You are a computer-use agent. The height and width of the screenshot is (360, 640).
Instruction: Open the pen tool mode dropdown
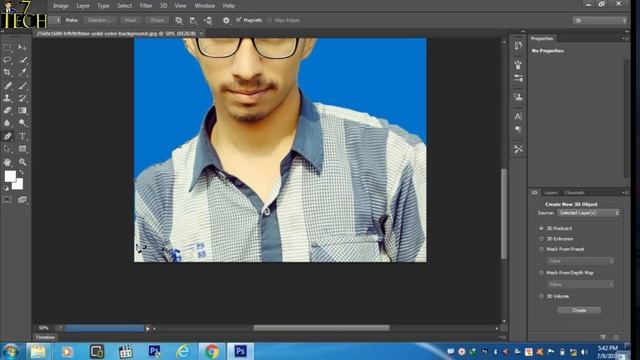coord(56,20)
